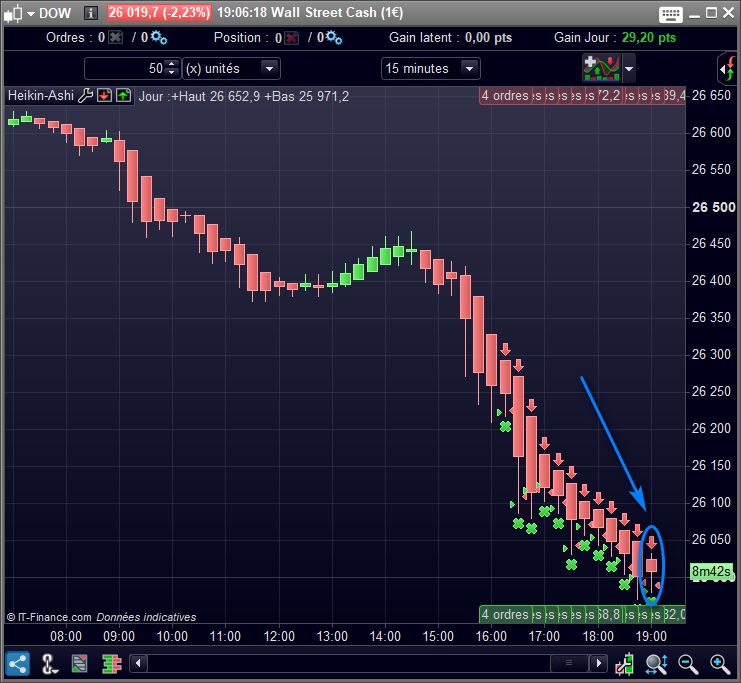
Task: Click the 26 500 price axis label
Action: coord(714,207)
